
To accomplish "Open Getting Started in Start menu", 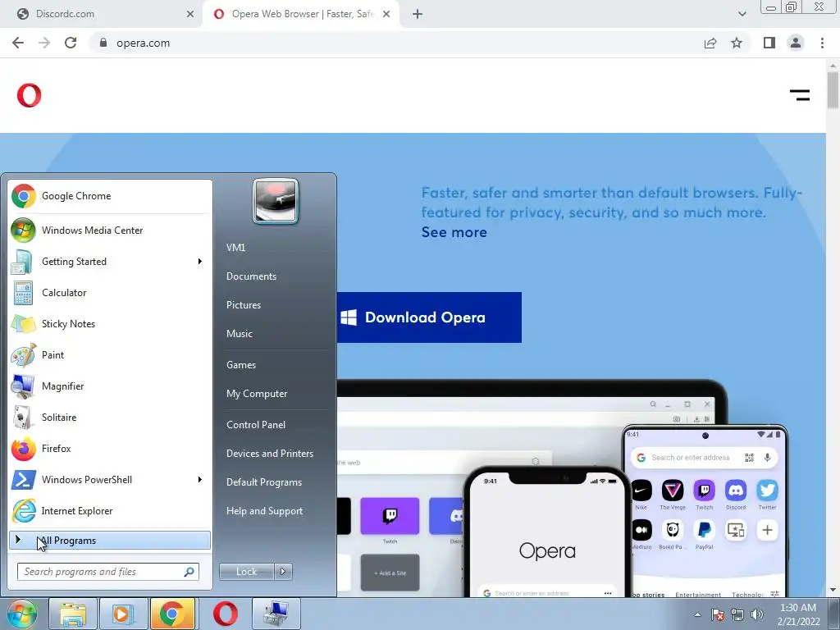I will 110,262.
